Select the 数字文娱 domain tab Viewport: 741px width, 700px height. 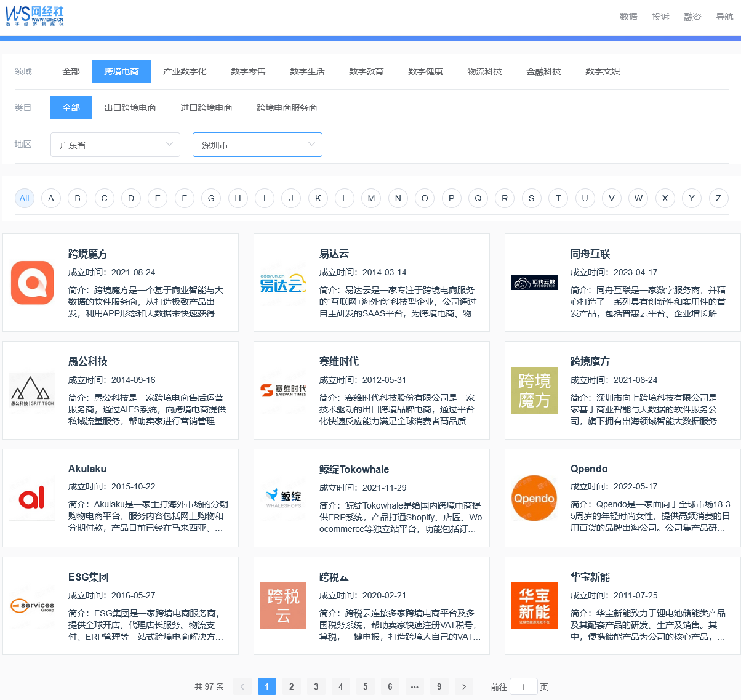[x=603, y=71]
